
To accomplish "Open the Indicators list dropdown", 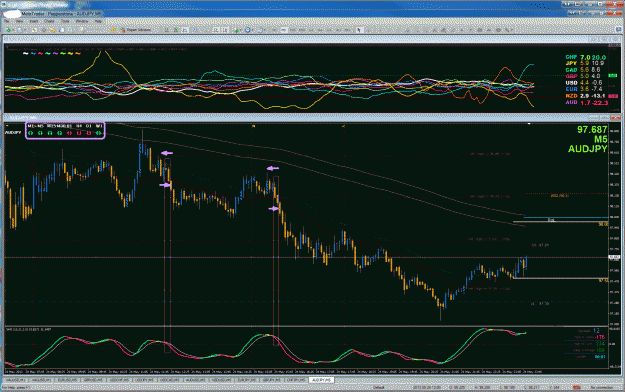I will 238,30.
